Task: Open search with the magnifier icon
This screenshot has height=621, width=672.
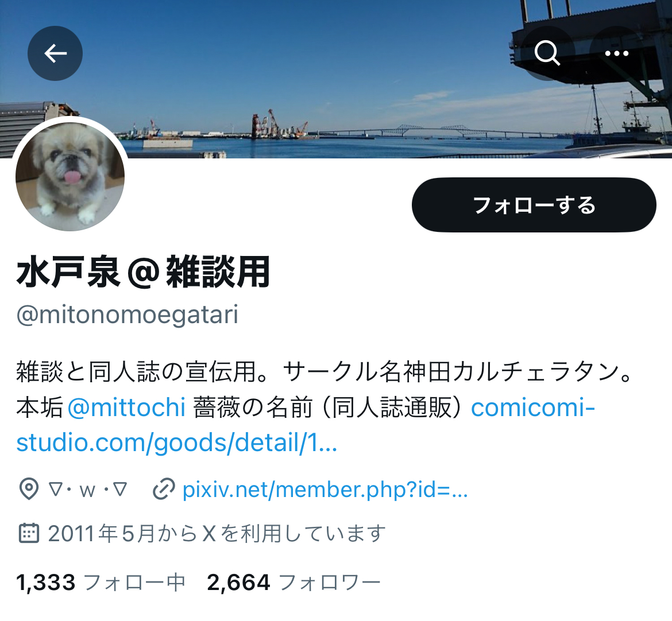Action: [547, 53]
